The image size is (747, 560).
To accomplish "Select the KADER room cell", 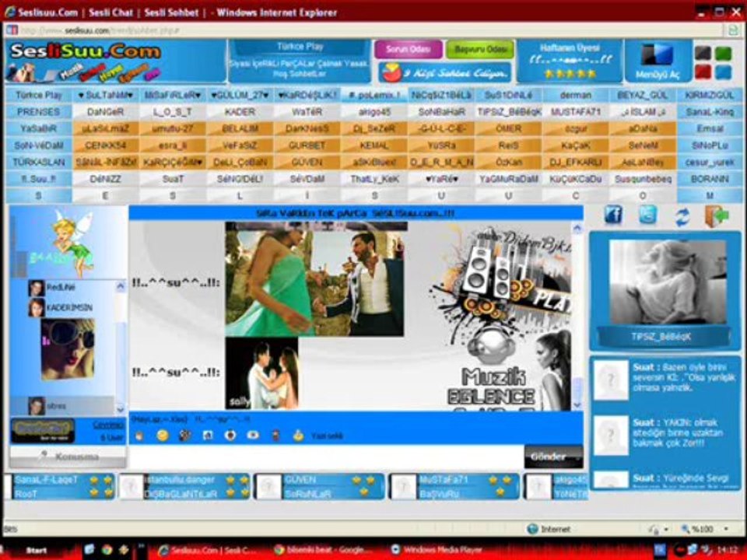I will (240, 112).
